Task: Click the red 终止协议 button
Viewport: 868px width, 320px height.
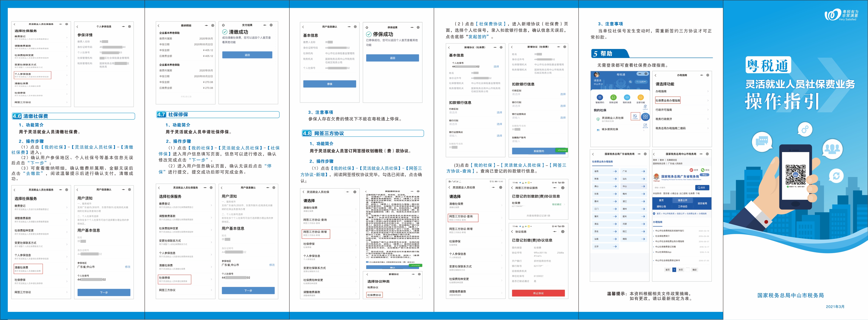Action: tap(538, 293)
